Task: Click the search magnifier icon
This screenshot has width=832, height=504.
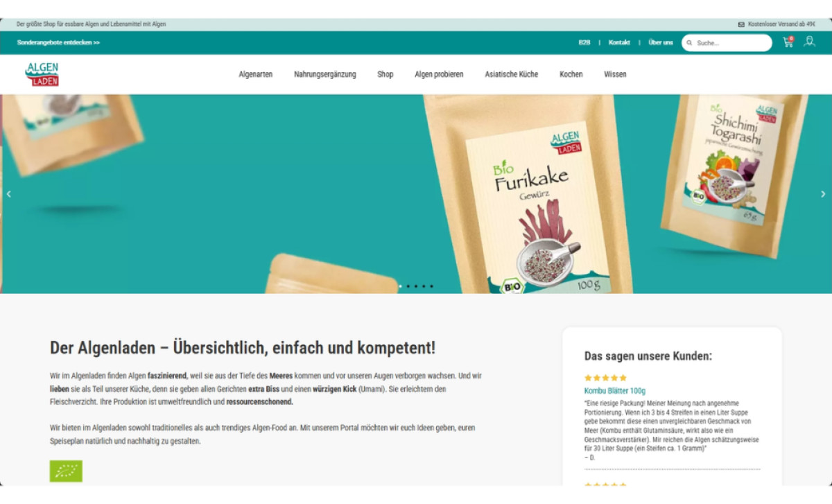Action: [x=689, y=43]
